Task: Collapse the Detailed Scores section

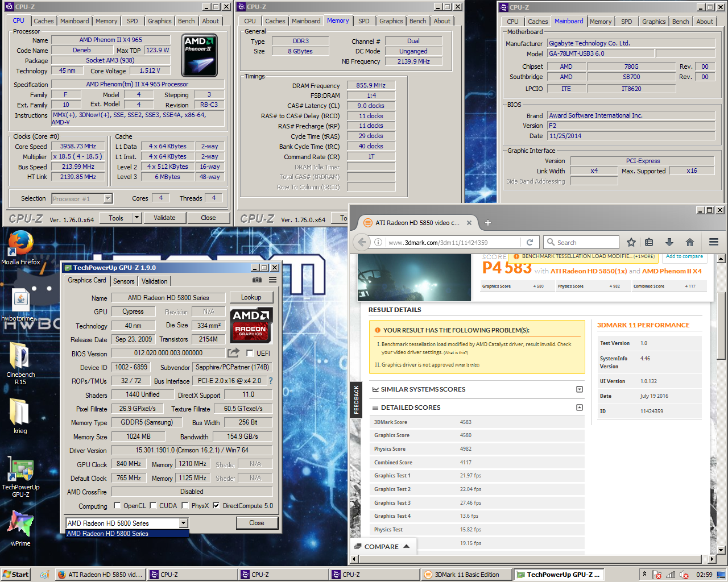Action: point(580,408)
